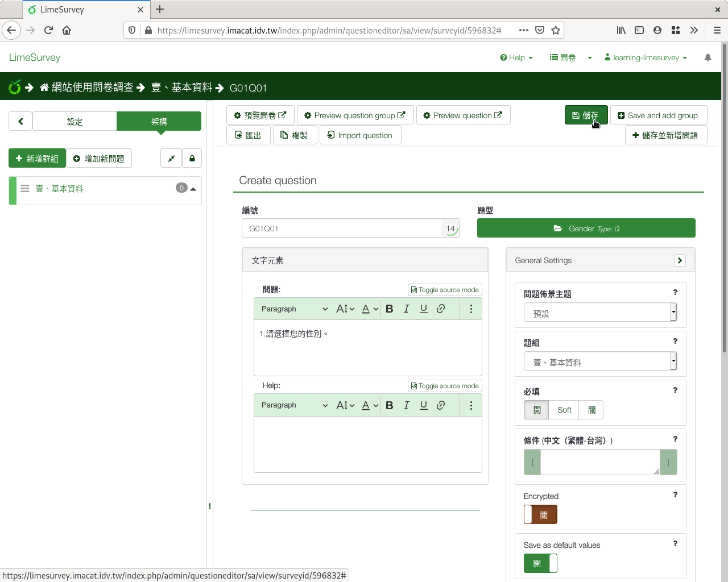Open font size dropdown in 問題 editor

[x=345, y=309]
